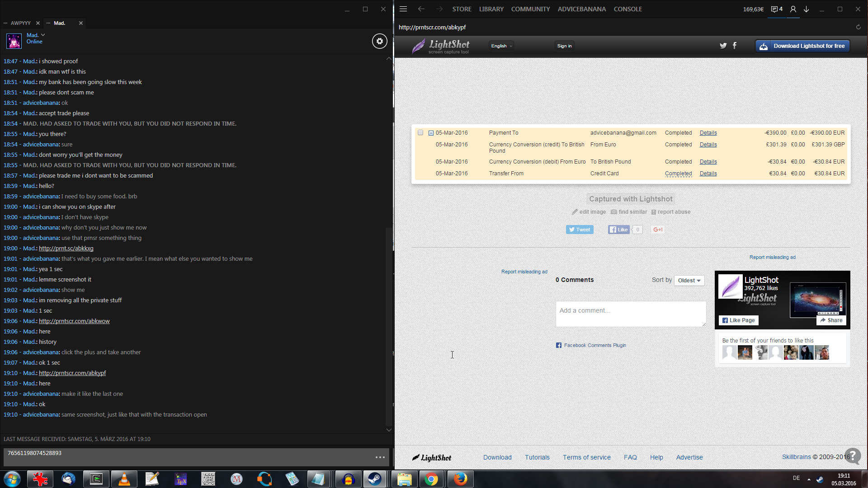The width and height of the screenshot is (868, 488).
Task: Open the prntscr.com/abkwow link in chat
Action: [74, 321]
